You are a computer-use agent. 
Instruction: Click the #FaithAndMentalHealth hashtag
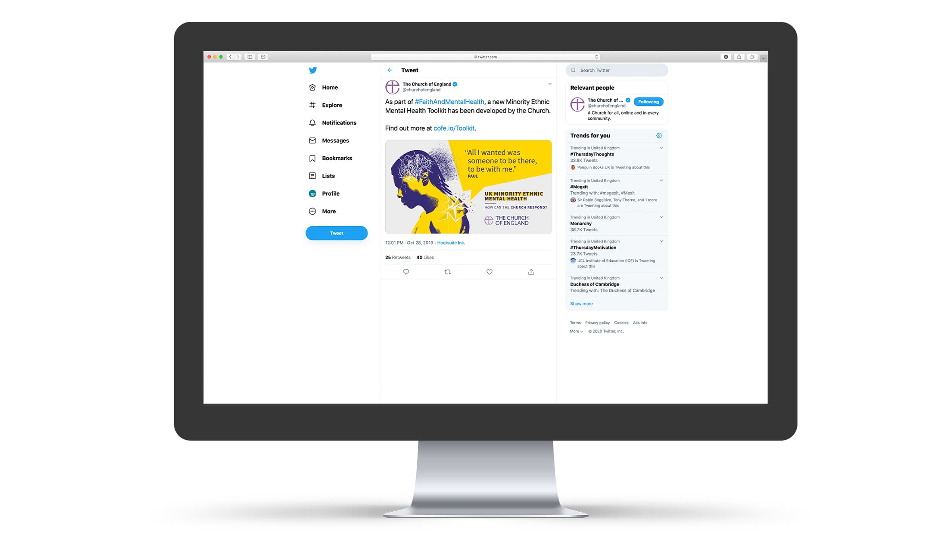[x=448, y=101]
